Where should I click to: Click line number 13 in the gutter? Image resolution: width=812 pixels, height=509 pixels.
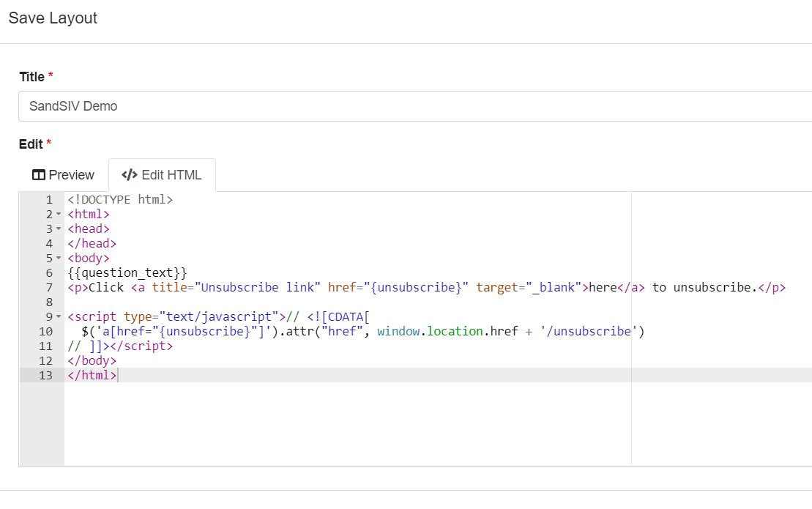pos(45,375)
